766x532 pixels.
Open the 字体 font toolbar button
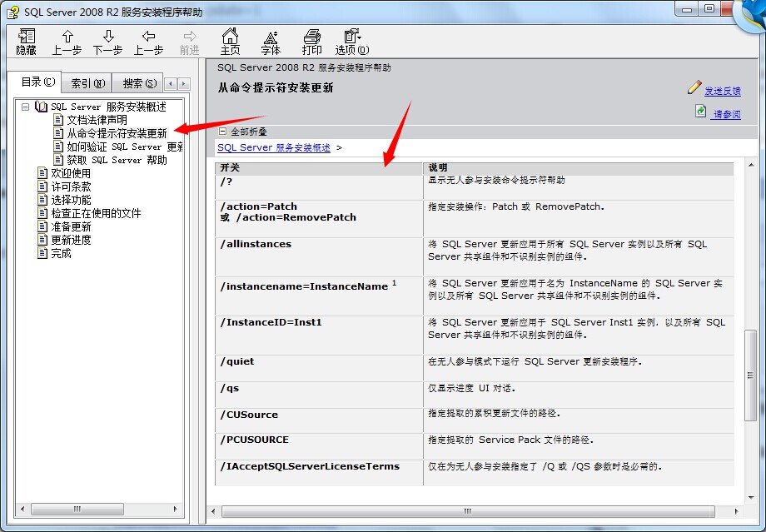tap(271, 42)
